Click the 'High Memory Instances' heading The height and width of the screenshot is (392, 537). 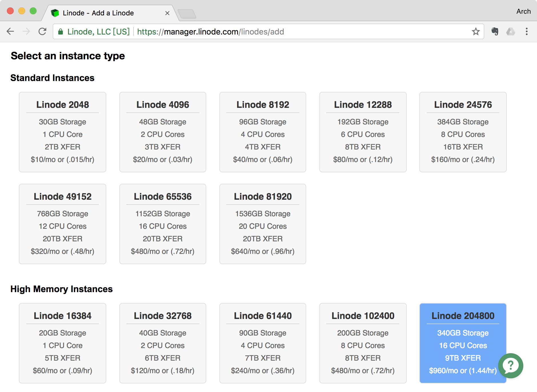point(61,289)
